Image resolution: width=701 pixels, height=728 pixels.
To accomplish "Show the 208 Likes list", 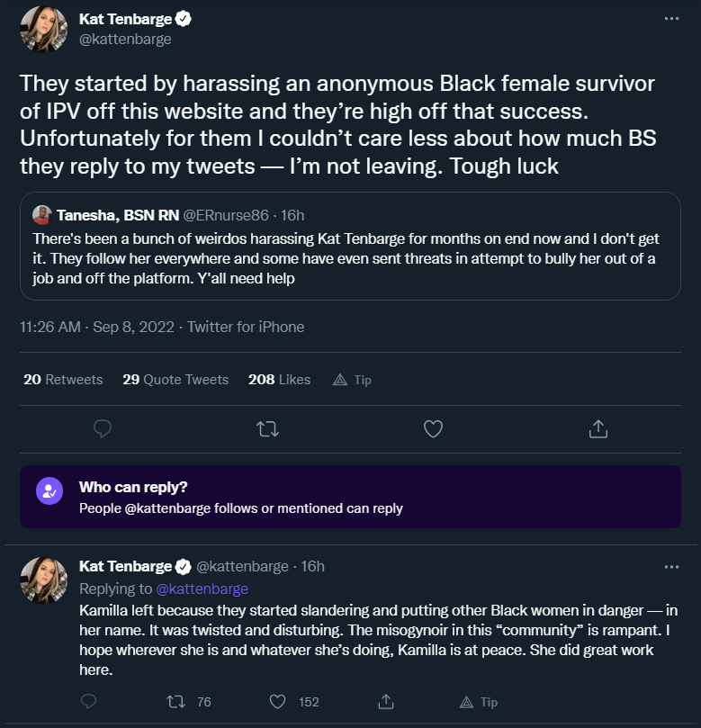I will pyautogui.click(x=279, y=380).
